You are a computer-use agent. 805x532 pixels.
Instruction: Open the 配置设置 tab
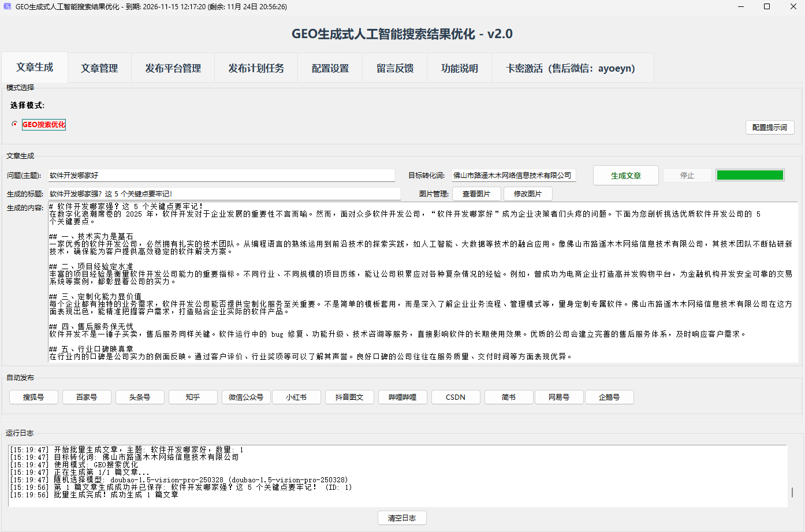[330, 68]
